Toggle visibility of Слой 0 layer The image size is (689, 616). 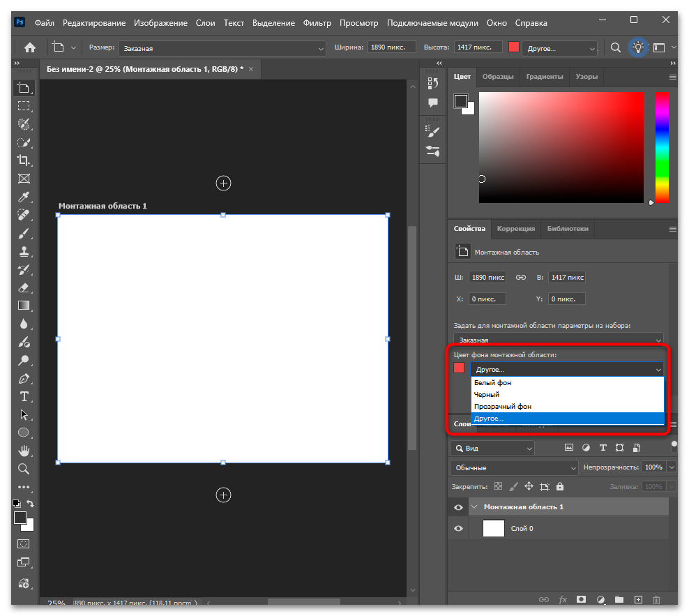click(458, 529)
